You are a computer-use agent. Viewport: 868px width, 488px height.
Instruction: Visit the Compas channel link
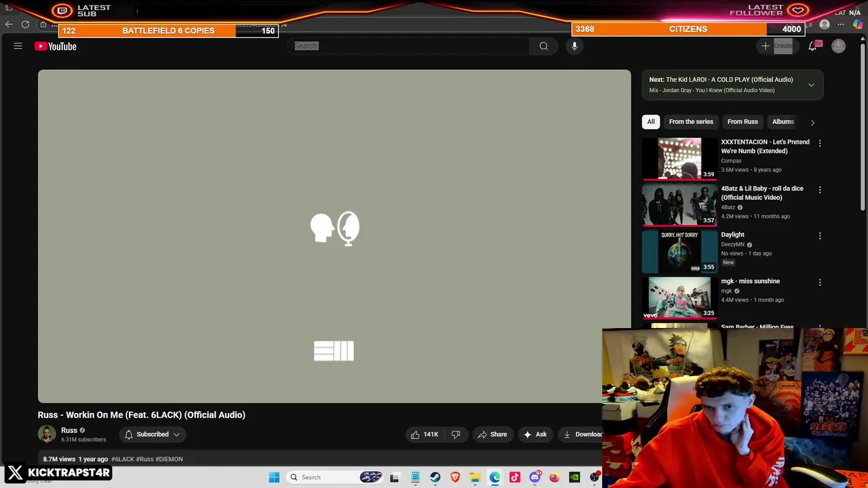[731, 161]
